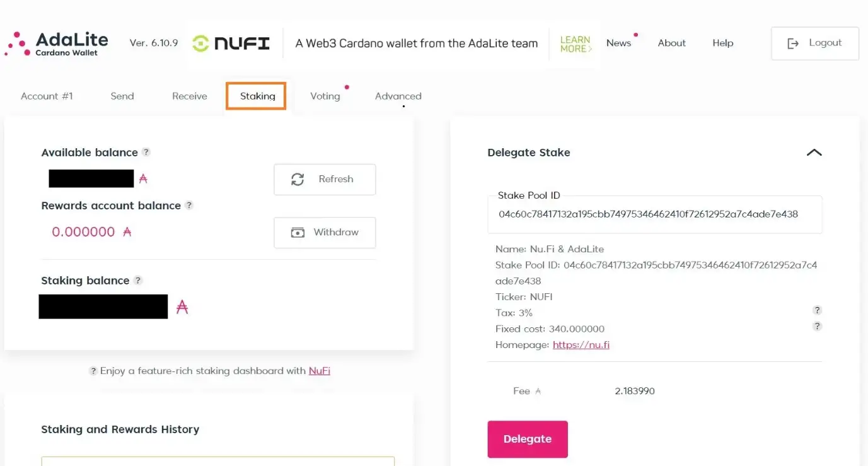Switch to the Receive tab
868x466 pixels.
click(190, 96)
